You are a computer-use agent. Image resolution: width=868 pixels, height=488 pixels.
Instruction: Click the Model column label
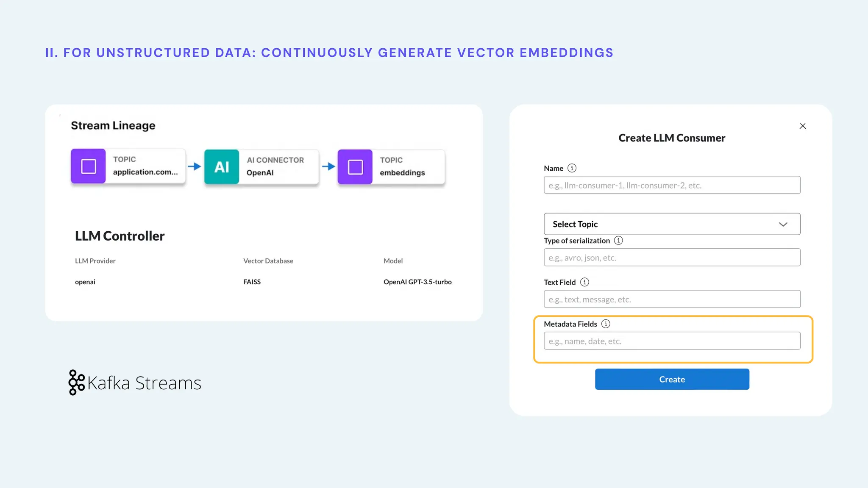[x=393, y=261]
